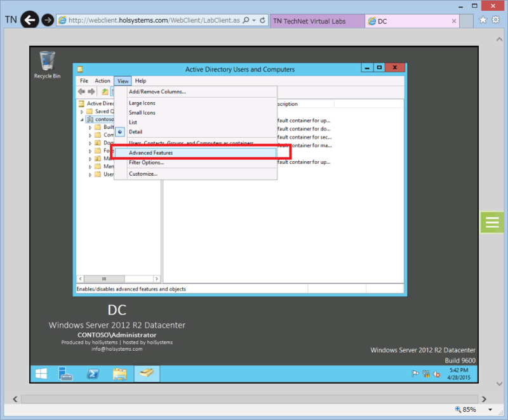Refresh the browser page

click(x=263, y=20)
